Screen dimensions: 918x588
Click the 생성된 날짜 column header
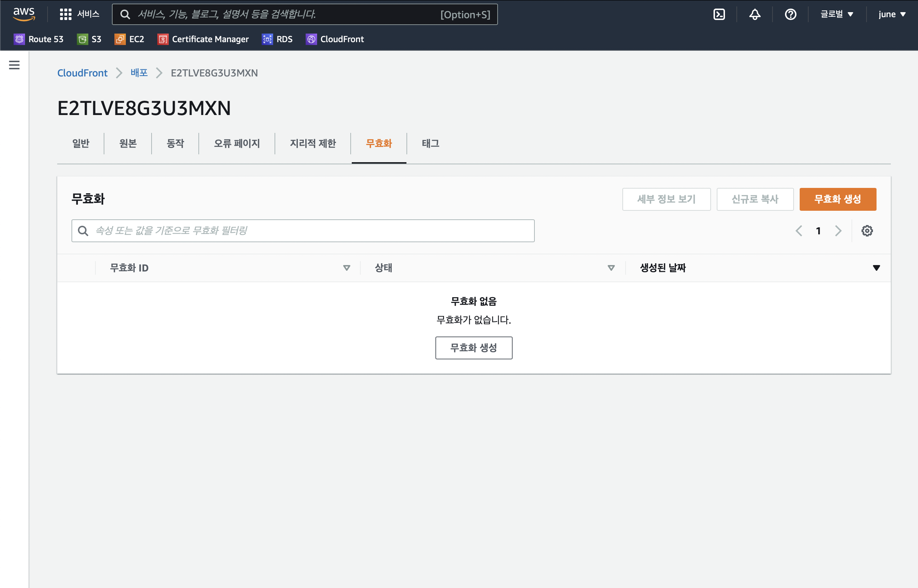tap(663, 268)
